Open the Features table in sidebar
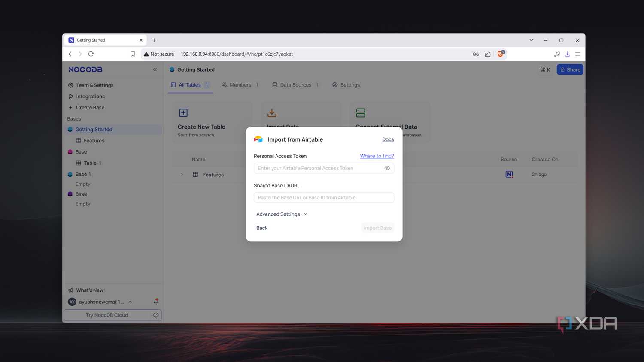Viewport: 644px width, 362px height. point(94,141)
